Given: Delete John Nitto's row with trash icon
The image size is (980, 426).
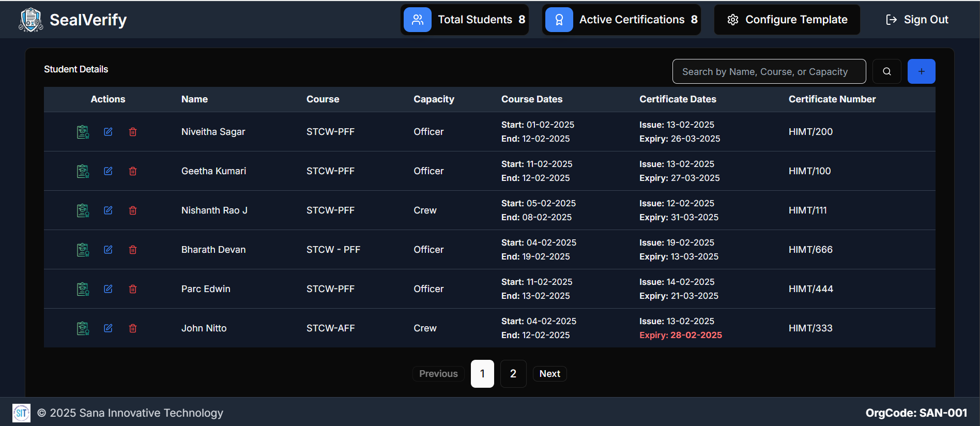Looking at the screenshot, I should click(x=133, y=328).
